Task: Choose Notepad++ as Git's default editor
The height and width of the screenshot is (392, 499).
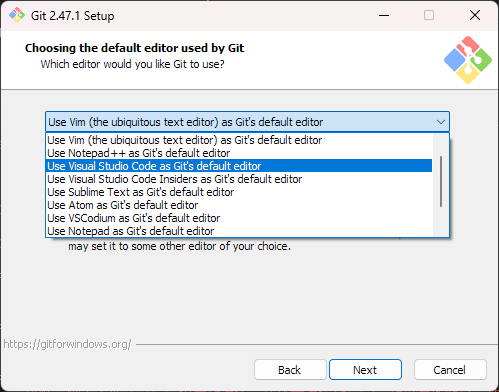Action: click(x=239, y=153)
